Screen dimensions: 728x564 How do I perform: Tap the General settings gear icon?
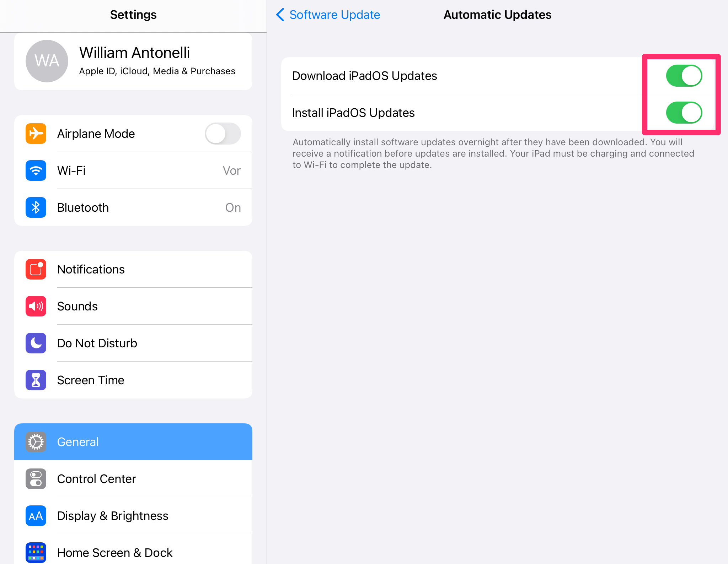36,442
